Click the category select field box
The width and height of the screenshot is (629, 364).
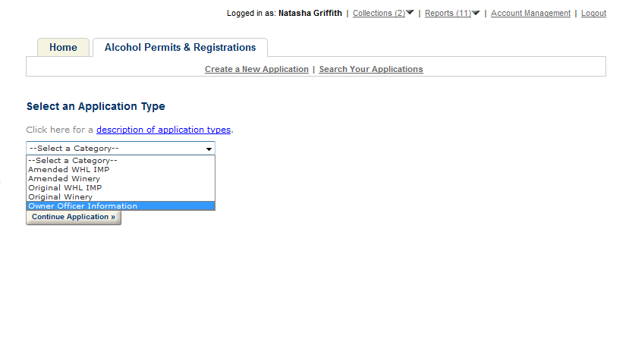[x=114, y=149]
